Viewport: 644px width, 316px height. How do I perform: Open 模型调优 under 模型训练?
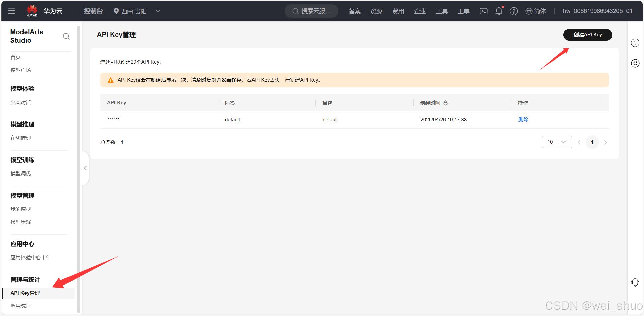point(20,173)
